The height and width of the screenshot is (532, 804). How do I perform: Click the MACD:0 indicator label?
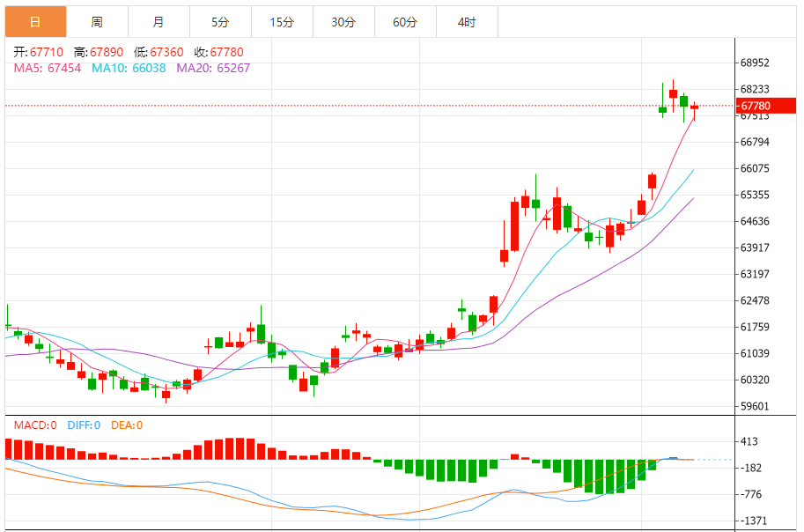pos(35,425)
